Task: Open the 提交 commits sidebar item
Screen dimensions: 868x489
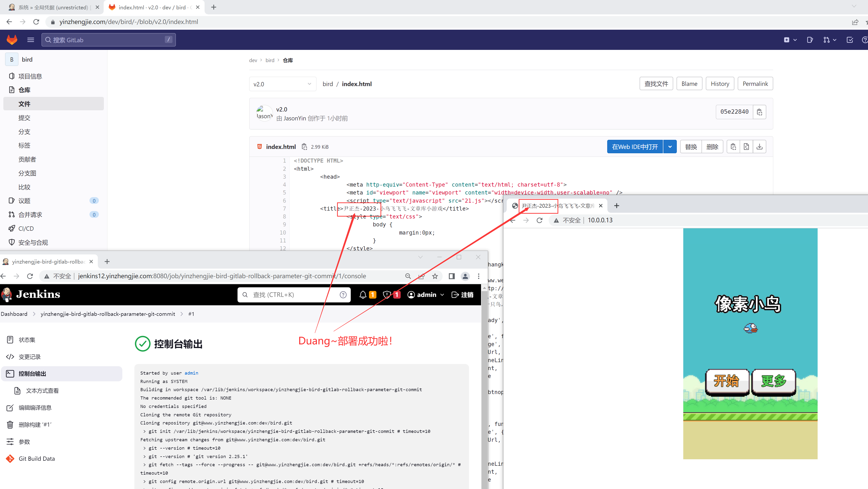Action: click(24, 118)
